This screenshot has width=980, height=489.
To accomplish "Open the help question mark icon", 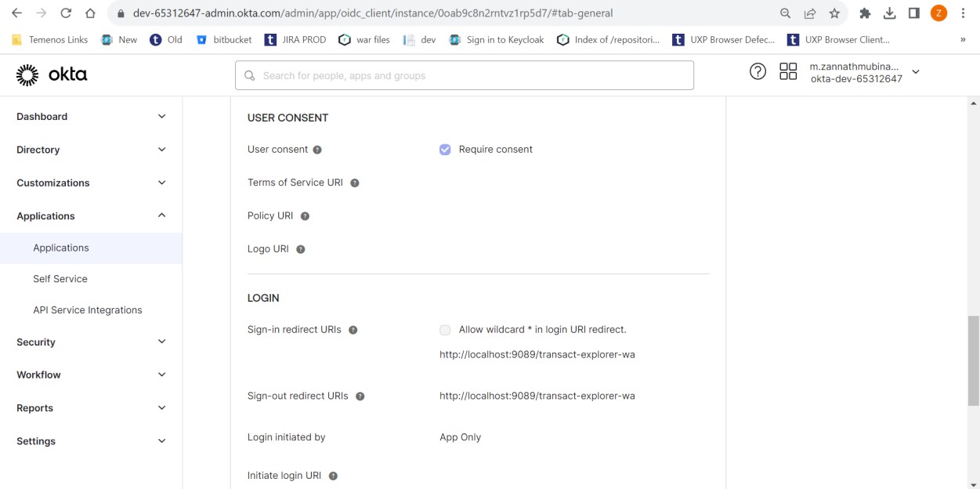I will [x=758, y=72].
